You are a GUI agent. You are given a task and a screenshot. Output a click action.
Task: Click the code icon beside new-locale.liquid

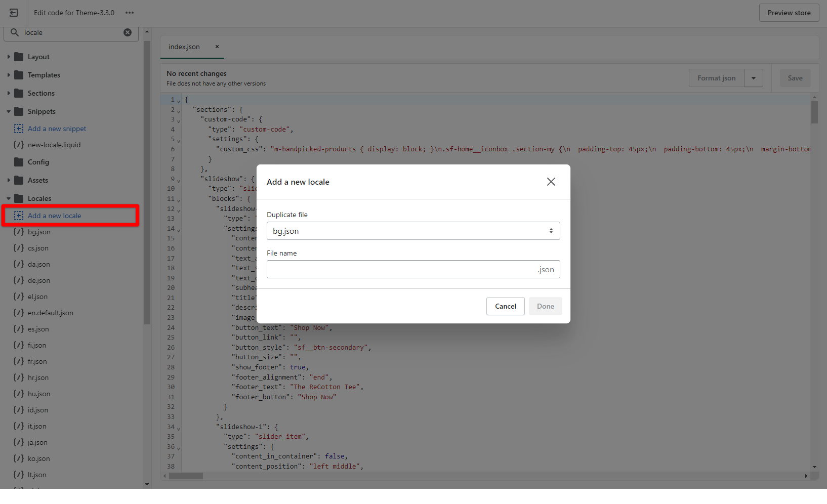point(19,145)
